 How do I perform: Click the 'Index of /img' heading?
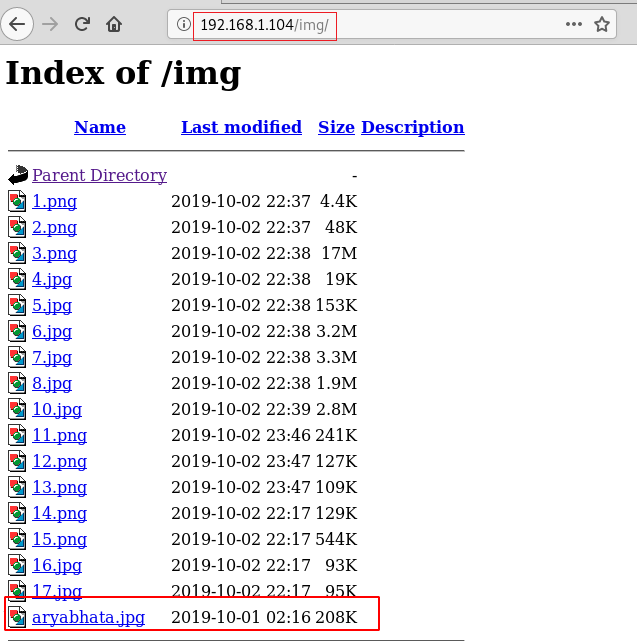point(123,73)
